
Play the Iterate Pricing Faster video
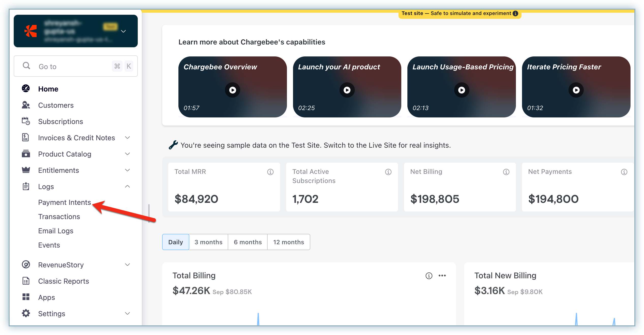576,90
